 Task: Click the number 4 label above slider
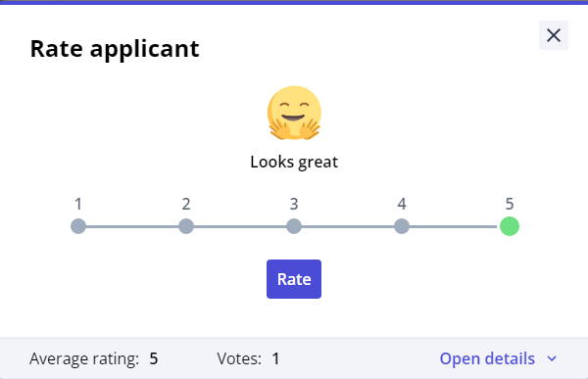coord(402,205)
